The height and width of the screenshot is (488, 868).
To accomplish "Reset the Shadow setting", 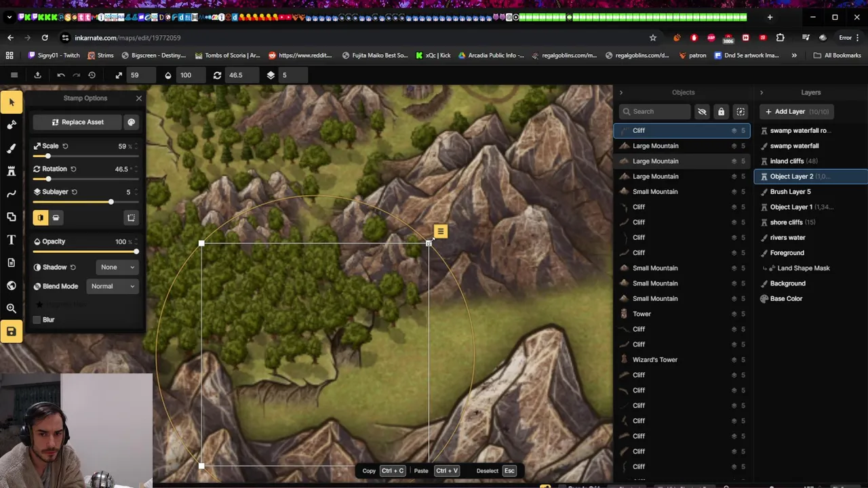I will click(73, 267).
